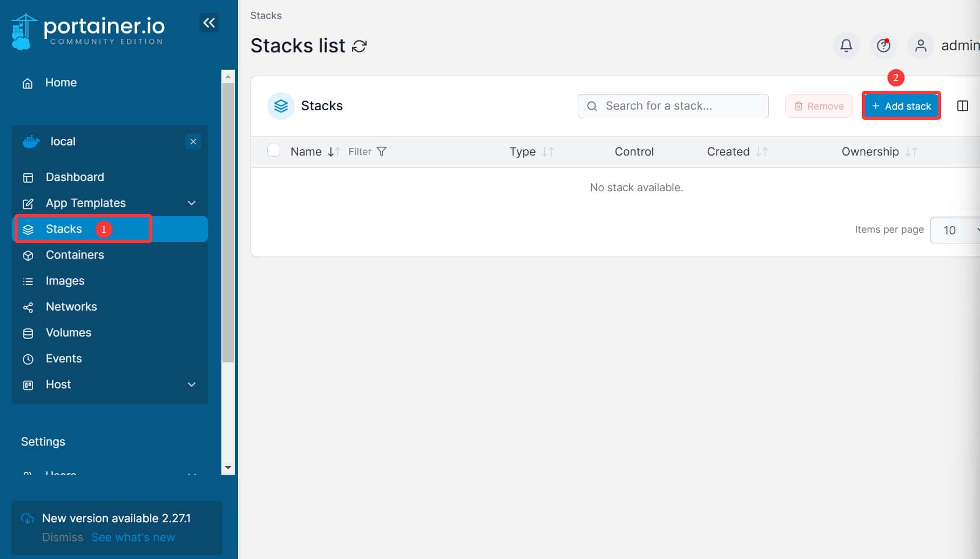Viewport: 980px width, 559px height.
Task: Collapse the sidebar with double-chevron icon
Action: [209, 23]
